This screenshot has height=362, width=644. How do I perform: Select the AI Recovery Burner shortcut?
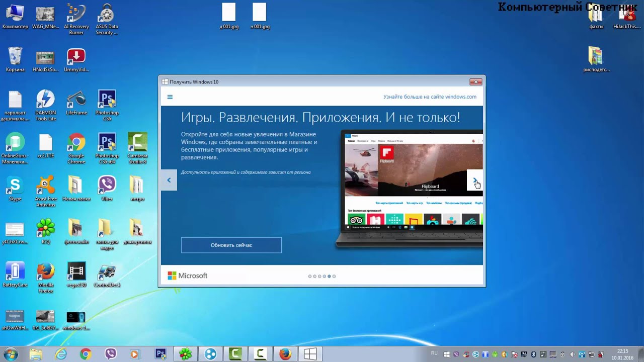coord(76,19)
